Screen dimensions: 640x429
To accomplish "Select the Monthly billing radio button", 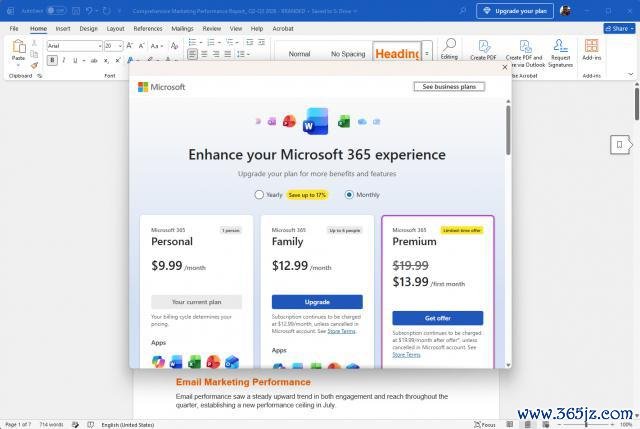I will tap(349, 195).
